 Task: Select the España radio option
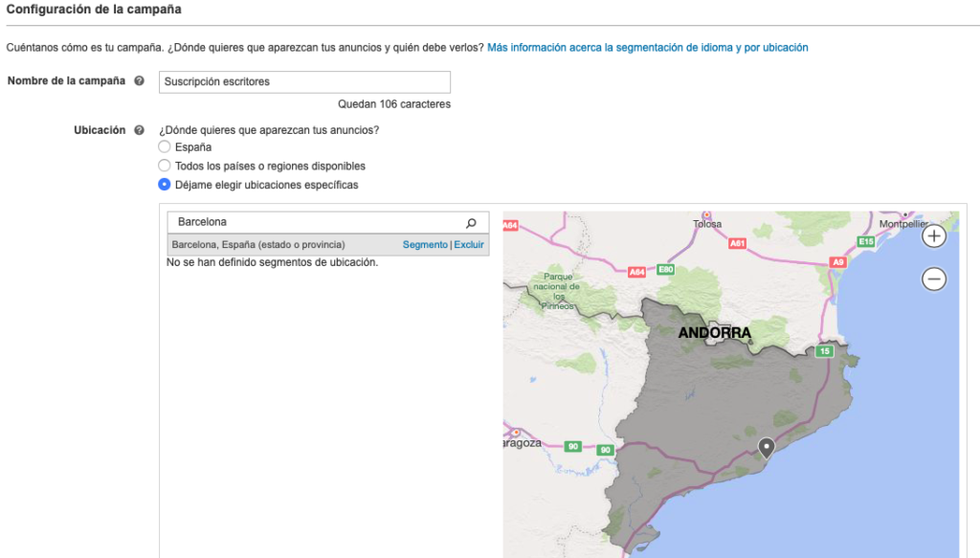point(165,147)
